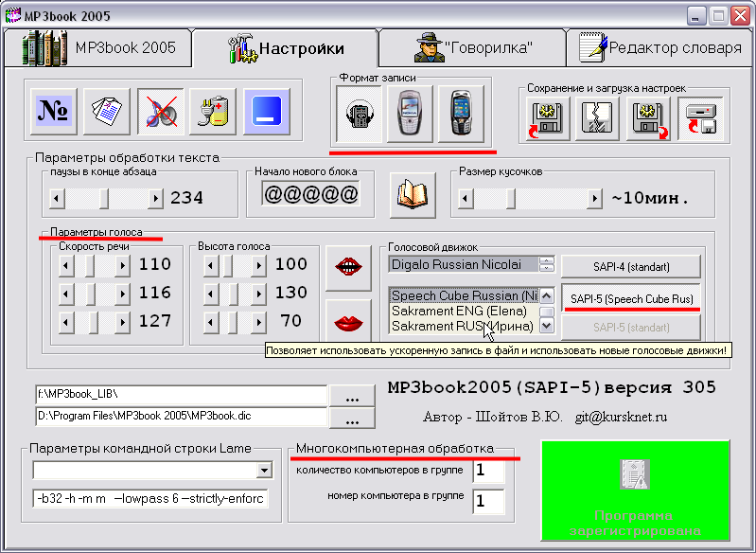
Task: Select black smartphone recording format icon
Action: click(x=461, y=115)
